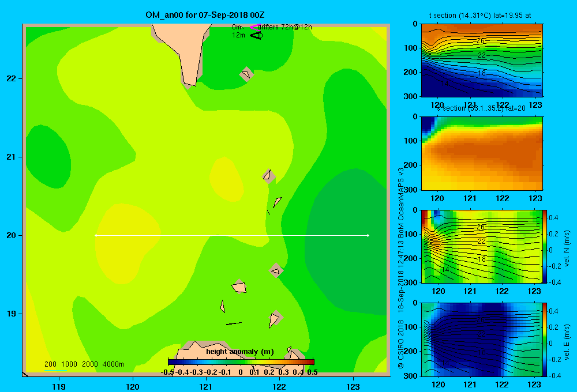Click latitude label '22' on main map axis
The image size is (577, 392).
coord(11,78)
